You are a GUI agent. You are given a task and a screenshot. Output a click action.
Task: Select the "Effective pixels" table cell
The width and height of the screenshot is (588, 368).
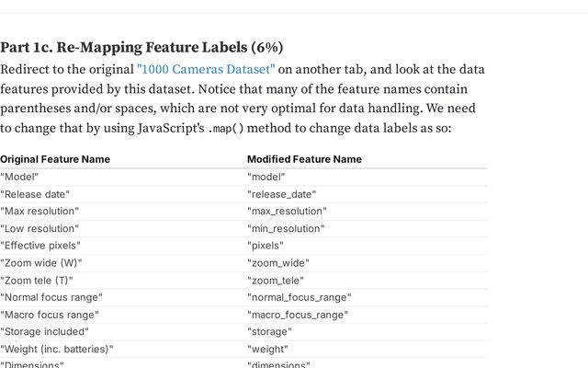click(40, 246)
